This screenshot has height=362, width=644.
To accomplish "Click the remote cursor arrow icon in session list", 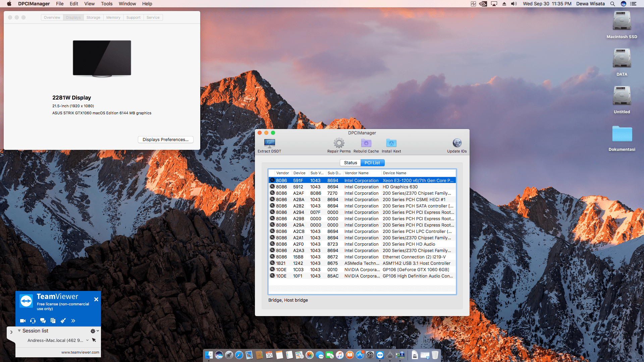I will pos(94,340).
